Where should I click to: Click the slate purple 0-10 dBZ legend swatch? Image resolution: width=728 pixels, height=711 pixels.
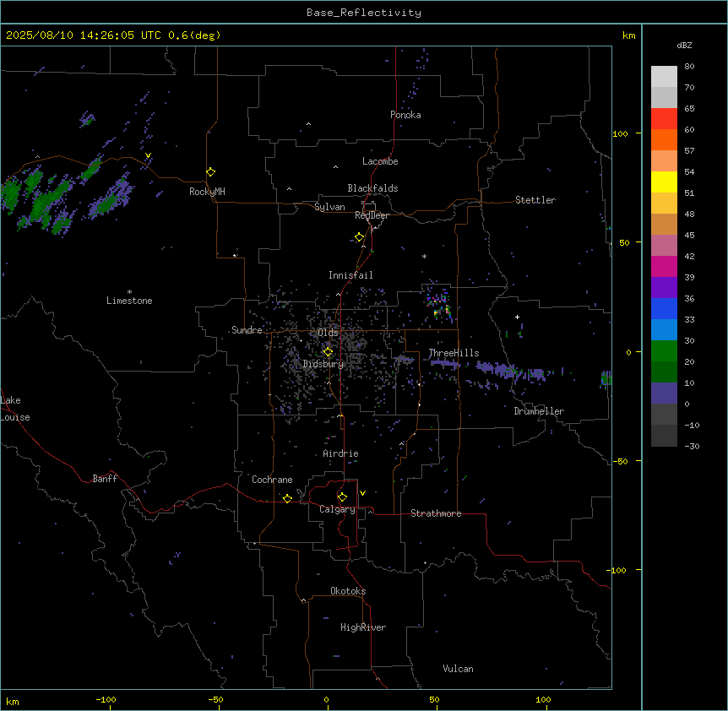(664, 393)
